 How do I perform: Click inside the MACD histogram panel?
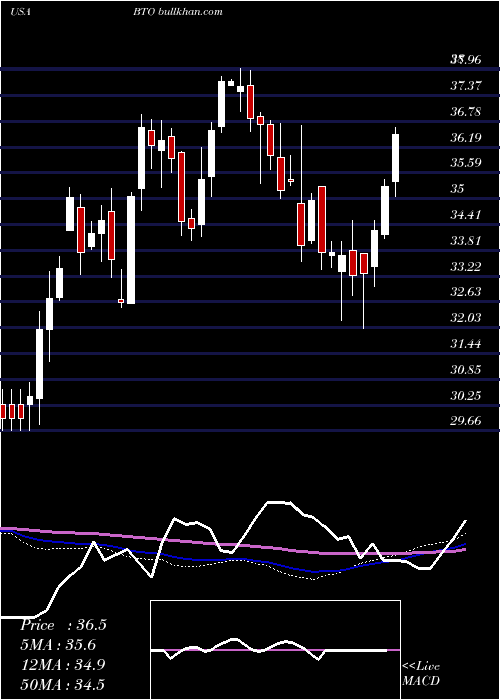click(275, 650)
